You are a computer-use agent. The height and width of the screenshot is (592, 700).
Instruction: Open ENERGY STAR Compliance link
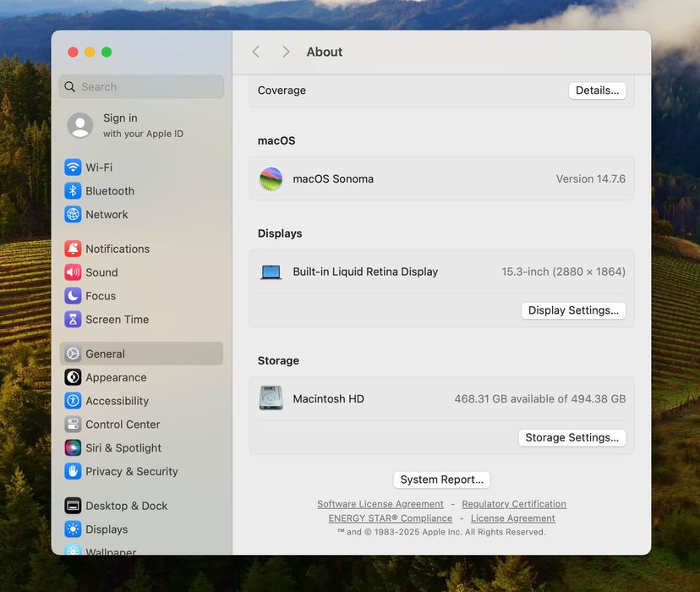coord(391,518)
